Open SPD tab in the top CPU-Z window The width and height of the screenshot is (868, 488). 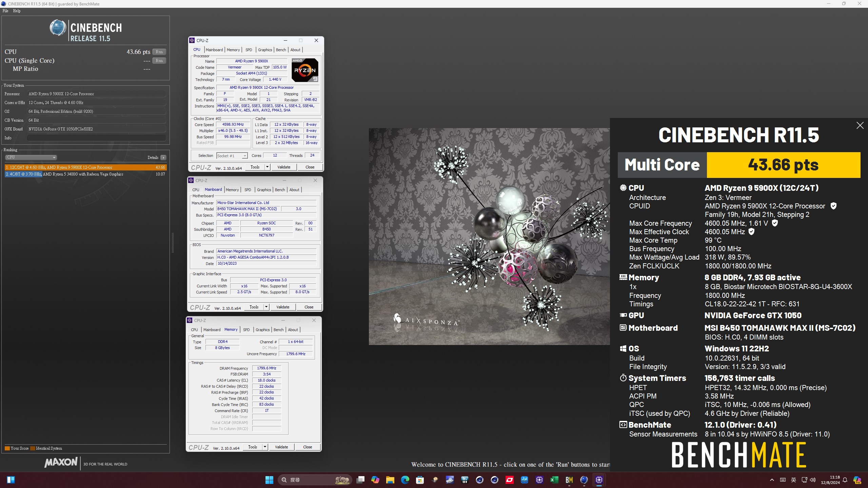[249, 50]
